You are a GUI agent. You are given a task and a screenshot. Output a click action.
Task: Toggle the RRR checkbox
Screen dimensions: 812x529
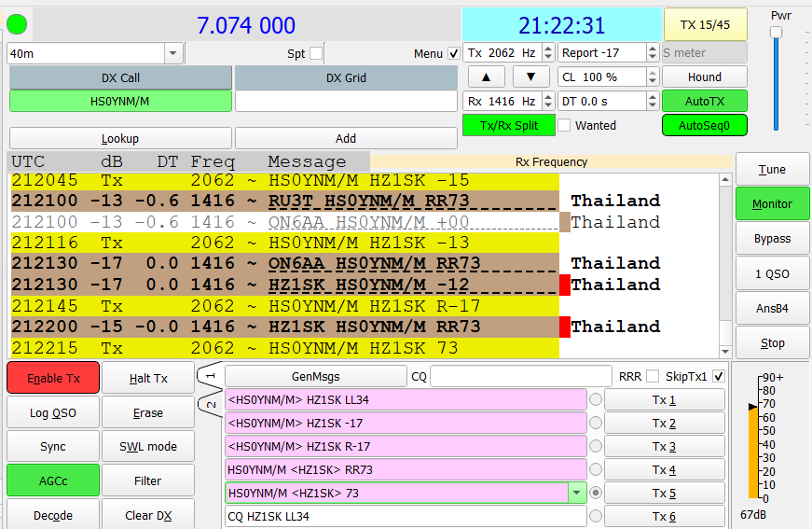click(x=653, y=377)
